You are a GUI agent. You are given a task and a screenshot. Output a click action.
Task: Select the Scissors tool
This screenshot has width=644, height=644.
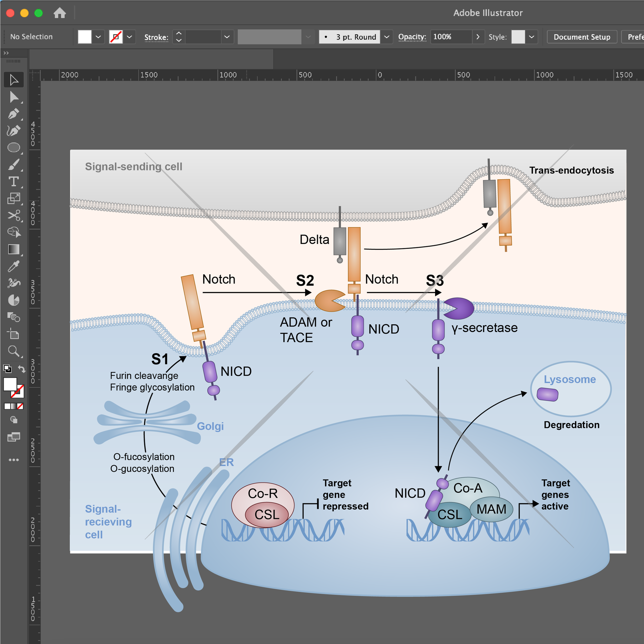coord(14,215)
